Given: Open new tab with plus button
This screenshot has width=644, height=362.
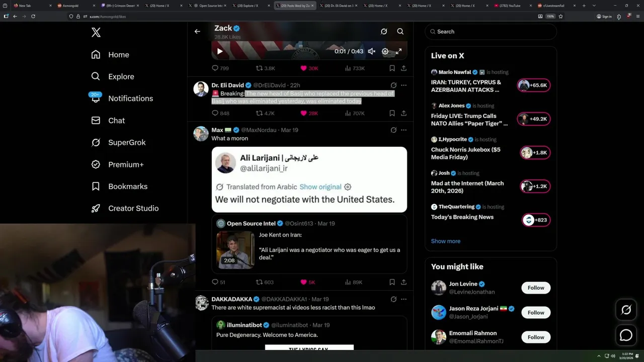Looking at the screenshot, I should (584, 6).
